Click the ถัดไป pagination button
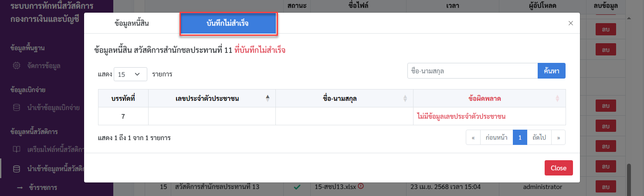This screenshot has width=644, height=196. [x=539, y=138]
